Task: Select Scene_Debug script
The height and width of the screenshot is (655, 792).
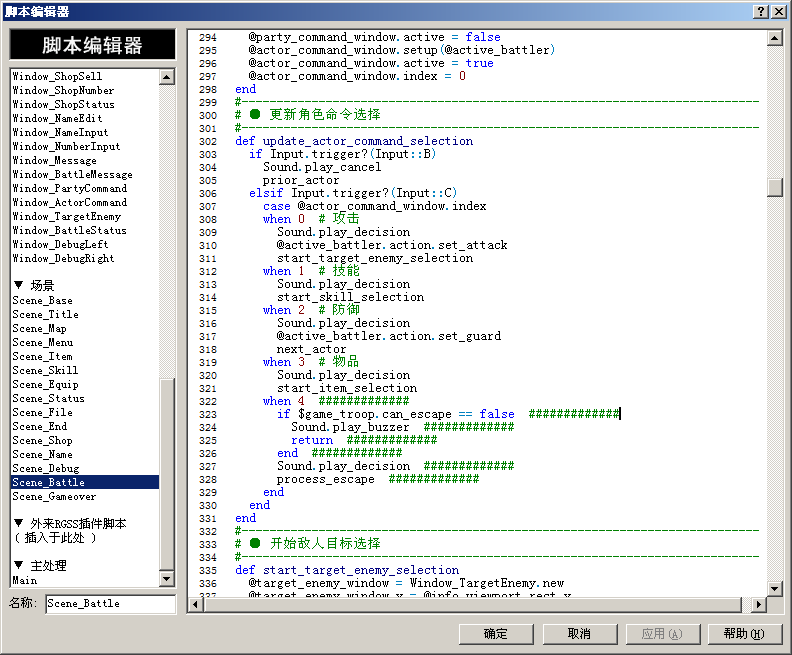Action: click(45, 469)
